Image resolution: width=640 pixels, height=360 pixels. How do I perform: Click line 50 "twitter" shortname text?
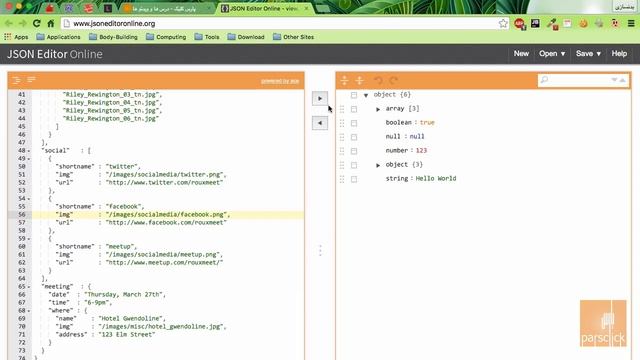tap(122, 167)
